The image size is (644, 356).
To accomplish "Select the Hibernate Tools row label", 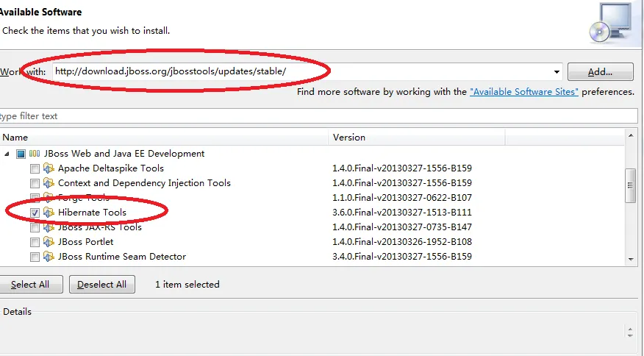I will [x=92, y=213].
